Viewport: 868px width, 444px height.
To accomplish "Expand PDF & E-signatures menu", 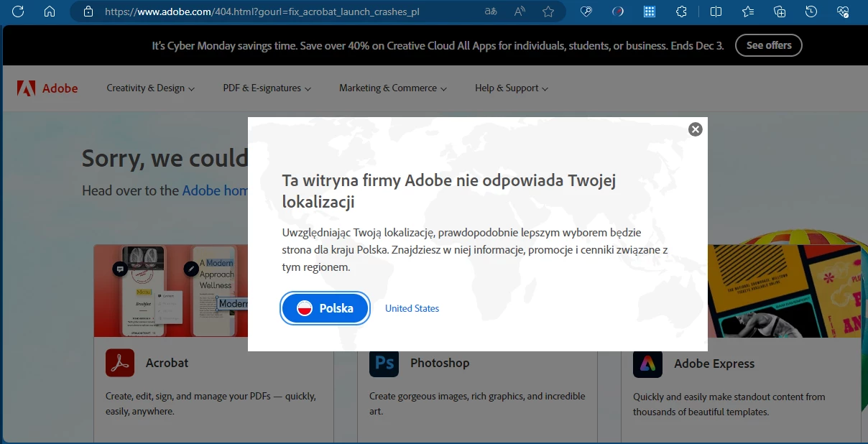I will [267, 88].
